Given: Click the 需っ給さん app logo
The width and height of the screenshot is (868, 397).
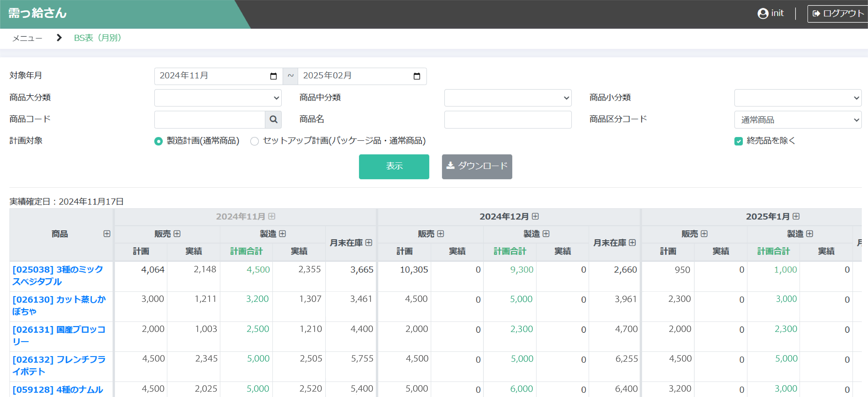Looking at the screenshot, I should tap(37, 13).
